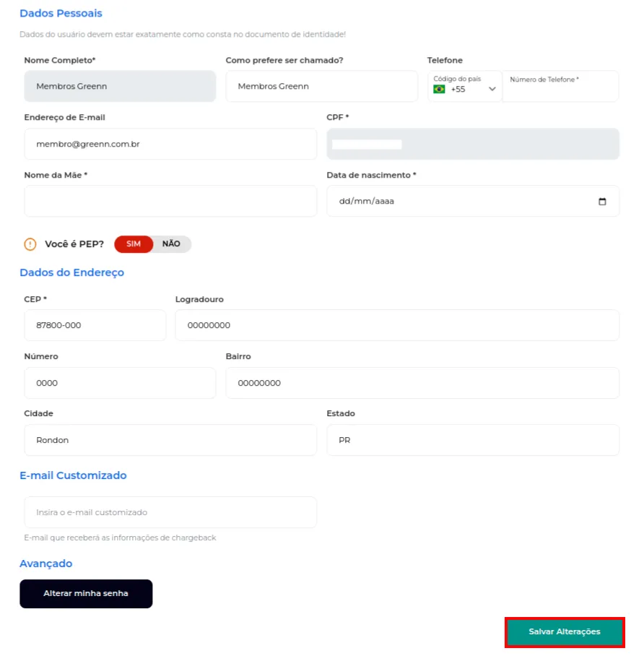Click the Endereço de E-mail field
644x656 pixels.
click(x=170, y=144)
